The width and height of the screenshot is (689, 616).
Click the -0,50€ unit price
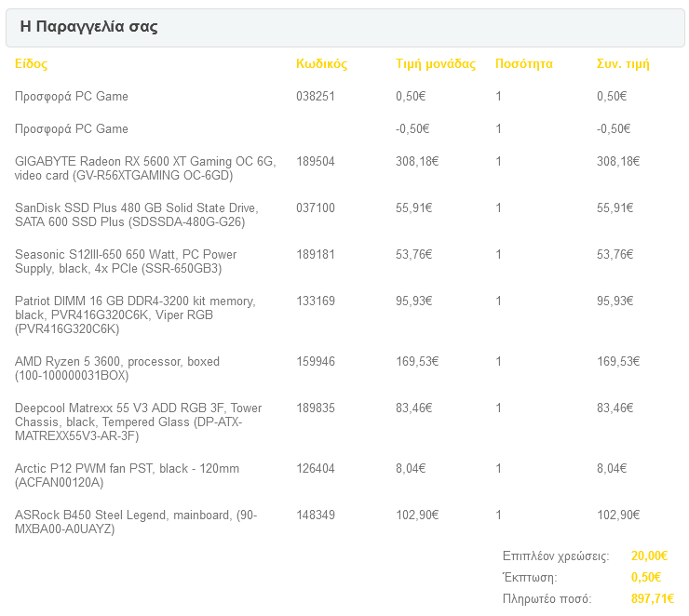pyautogui.click(x=412, y=128)
